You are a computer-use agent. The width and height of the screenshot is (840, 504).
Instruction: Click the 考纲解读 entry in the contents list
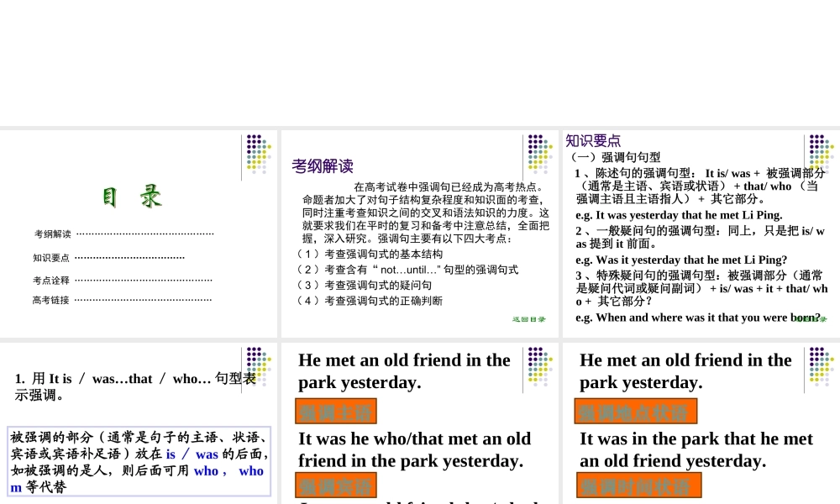click(52, 234)
